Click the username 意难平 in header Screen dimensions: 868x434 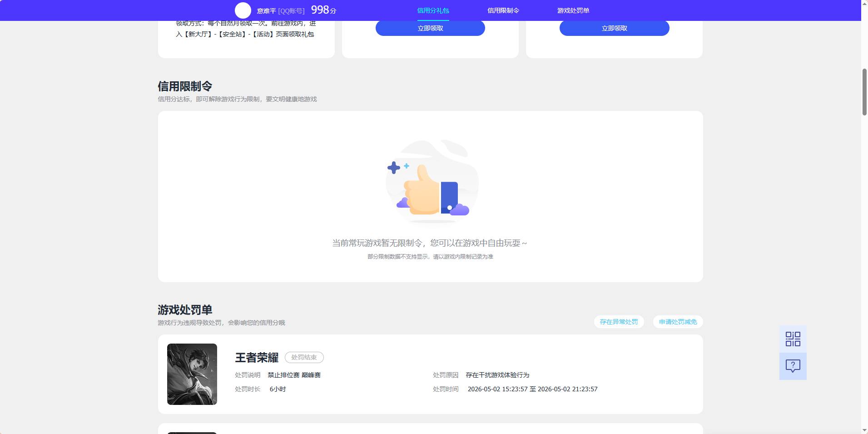(x=266, y=11)
